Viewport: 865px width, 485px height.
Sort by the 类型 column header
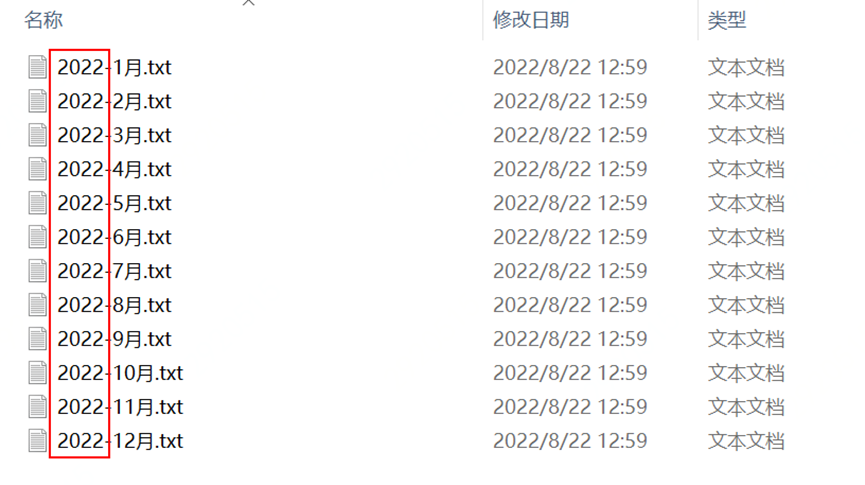pos(727,20)
